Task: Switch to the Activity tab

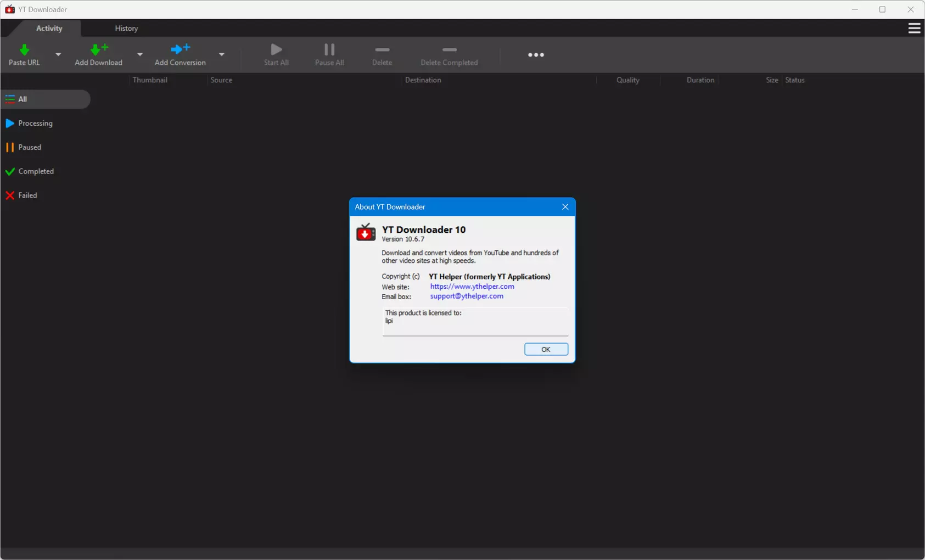Action: [x=49, y=28]
